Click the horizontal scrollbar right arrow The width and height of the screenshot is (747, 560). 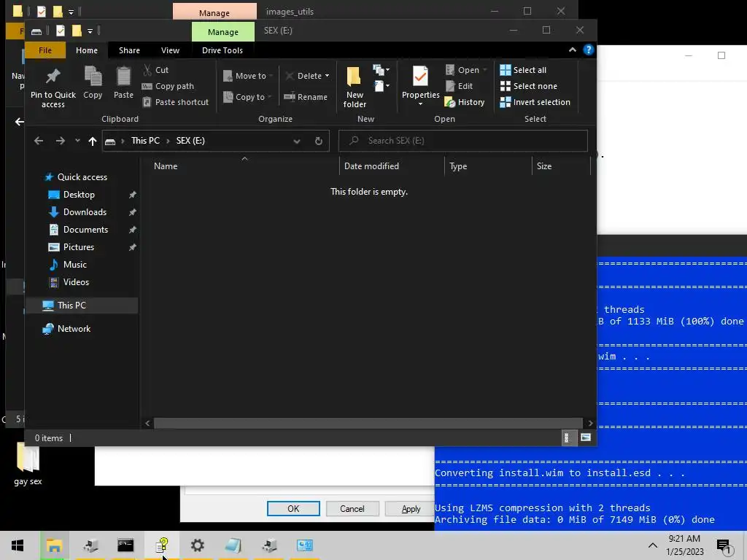click(x=590, y=423)
